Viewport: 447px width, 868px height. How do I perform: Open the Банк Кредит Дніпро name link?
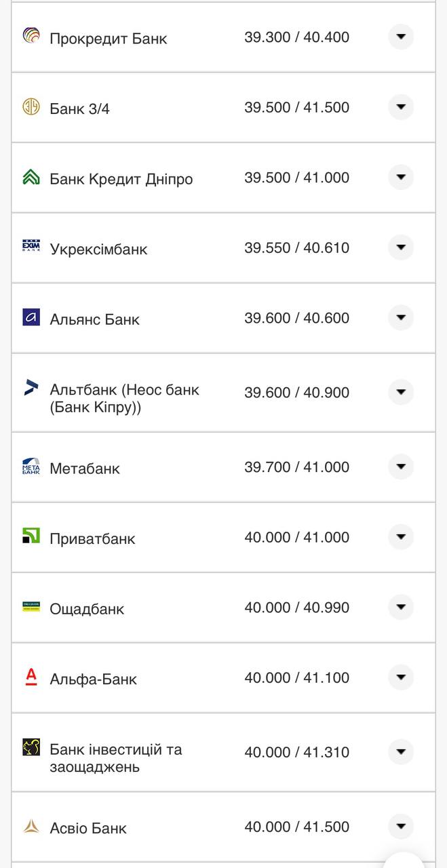(121, 179)
